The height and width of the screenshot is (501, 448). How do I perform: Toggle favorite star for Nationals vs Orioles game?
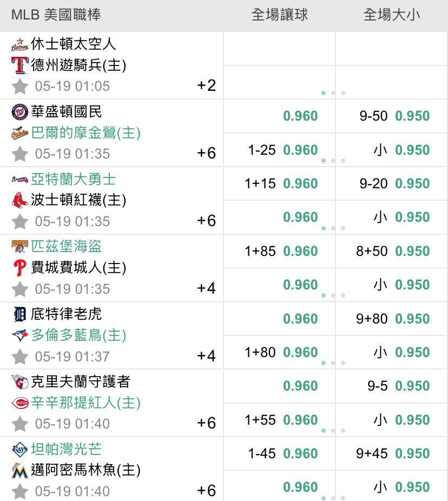point(20,154)
